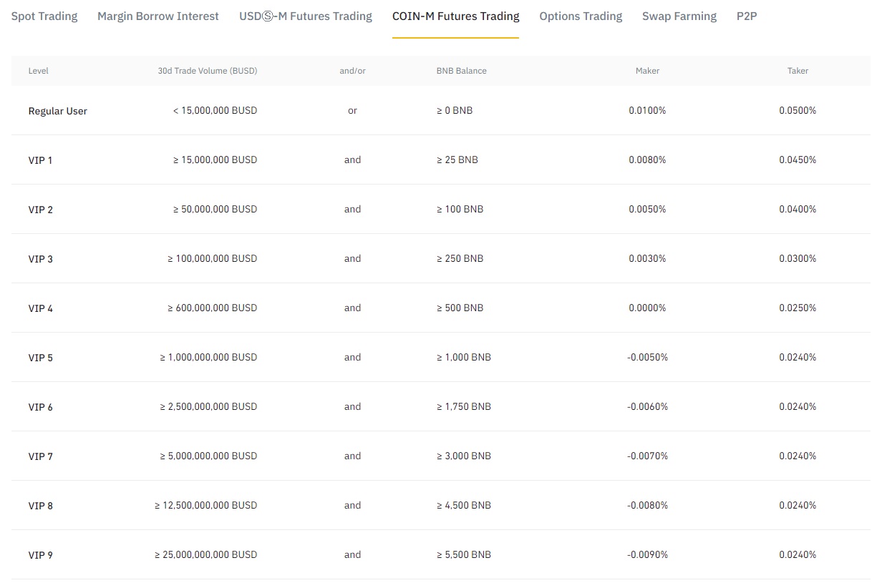Click the VIP 7 trade volume cell
This screenshot has width=882, height=588.
(208, 456)
